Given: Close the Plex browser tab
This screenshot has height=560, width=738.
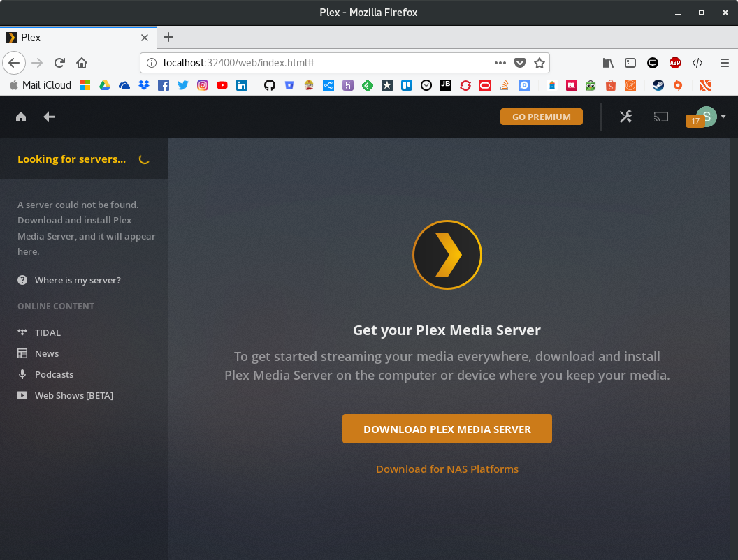Looking at the screenshot, I should pos(145,38).
